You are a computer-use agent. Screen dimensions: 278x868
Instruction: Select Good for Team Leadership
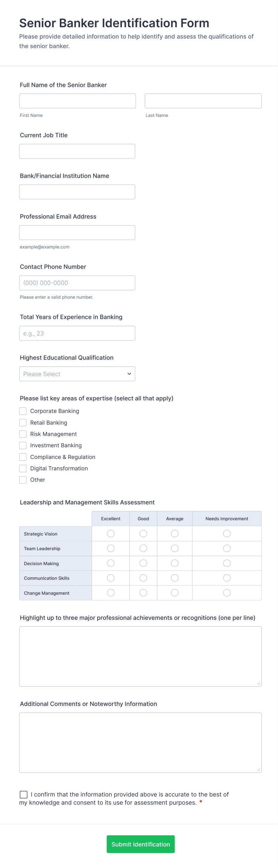tap(143, 548)
